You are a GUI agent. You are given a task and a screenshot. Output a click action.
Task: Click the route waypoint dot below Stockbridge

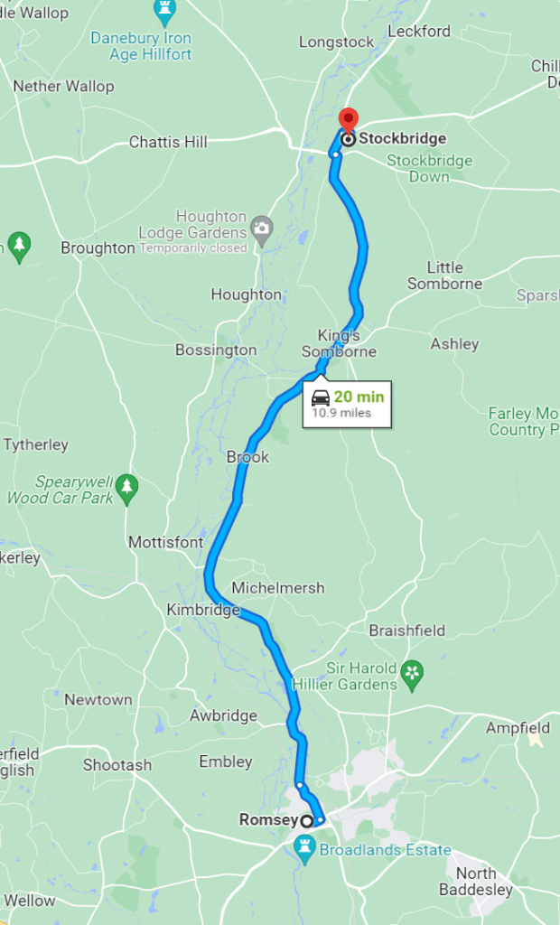[x=335, y=154]
